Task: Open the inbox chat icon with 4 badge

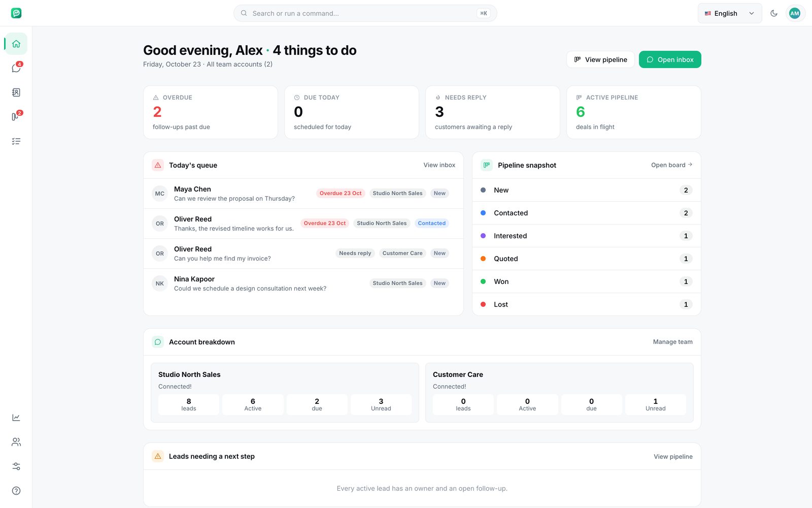Action: click(x=16, y=68)
